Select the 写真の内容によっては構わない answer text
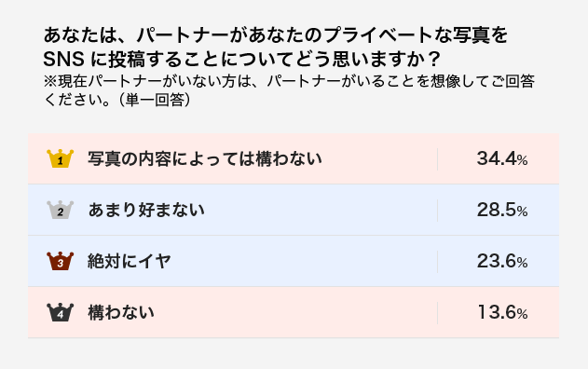 pyautogui.click(x=205, y=158)
